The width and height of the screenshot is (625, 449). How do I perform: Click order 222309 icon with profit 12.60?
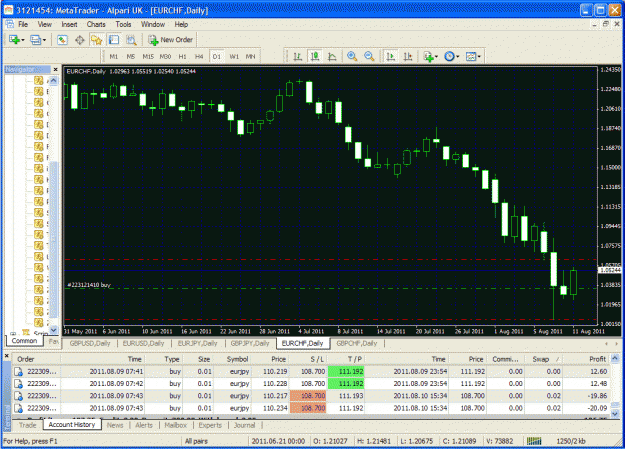18,372
